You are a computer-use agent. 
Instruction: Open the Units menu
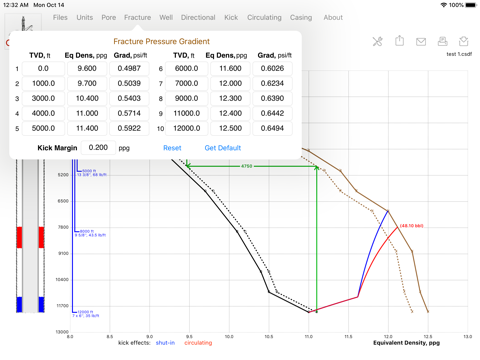85,17
